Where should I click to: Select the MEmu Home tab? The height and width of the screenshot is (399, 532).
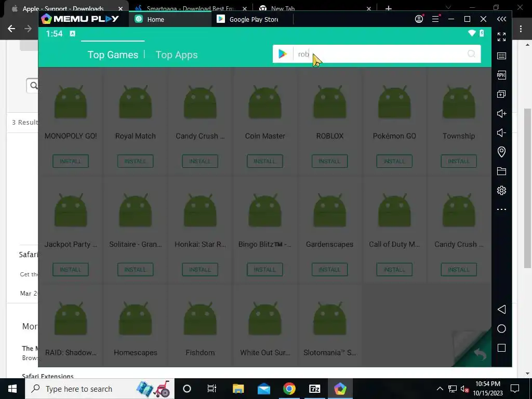170,19
